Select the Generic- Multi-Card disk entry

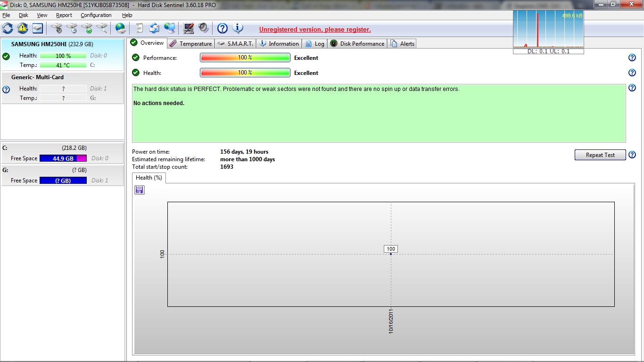pyautogui.click(x=63, y=88)
